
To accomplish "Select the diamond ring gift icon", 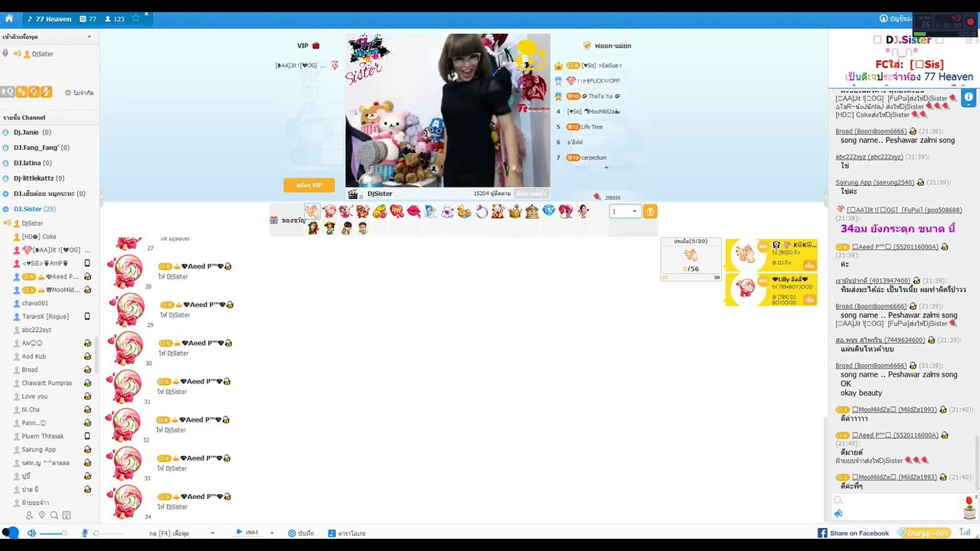I will coord(482,211).
